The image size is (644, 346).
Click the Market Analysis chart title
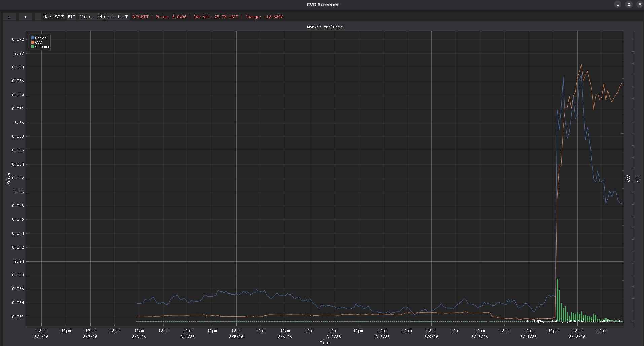324,27
